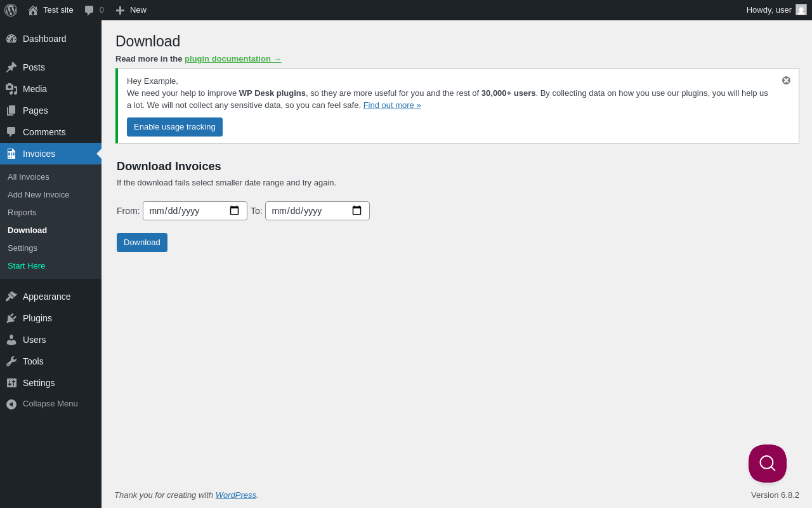Click the Find out more link
The image size is (812, 508).
pos(392,105)
